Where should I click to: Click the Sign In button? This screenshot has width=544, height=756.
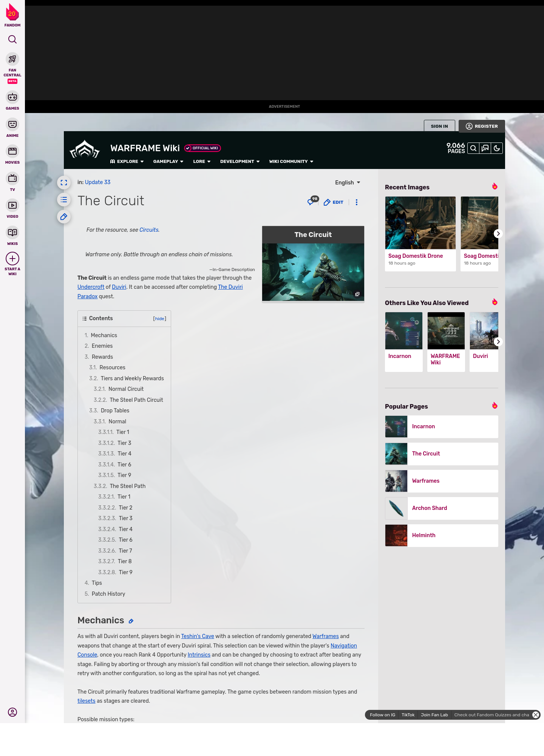[x=439, y=126]
